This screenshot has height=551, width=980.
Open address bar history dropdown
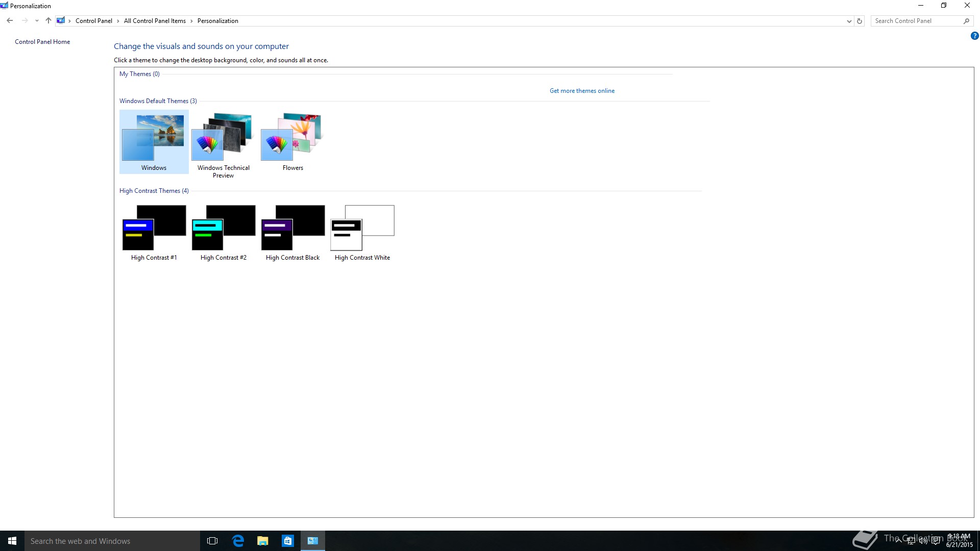tap(849, 21)
